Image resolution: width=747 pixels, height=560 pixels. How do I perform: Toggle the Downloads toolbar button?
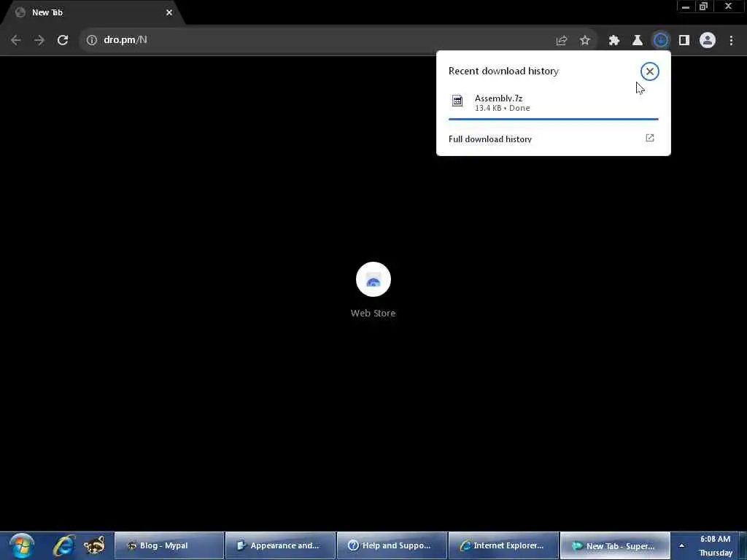pos(661,41)
